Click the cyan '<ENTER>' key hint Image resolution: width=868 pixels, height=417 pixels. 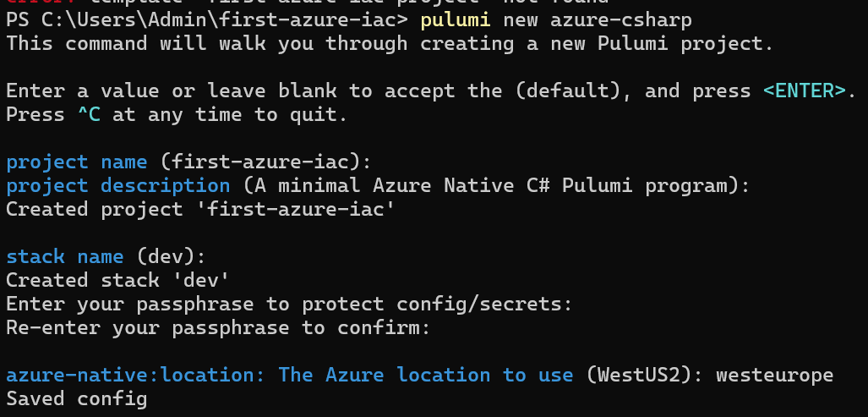[805, 91]
